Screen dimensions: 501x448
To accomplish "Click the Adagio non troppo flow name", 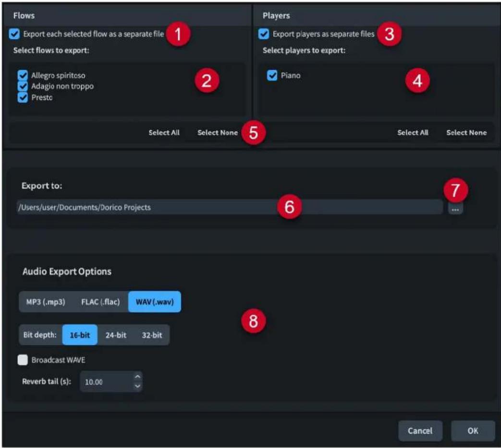I will point(62,87).
